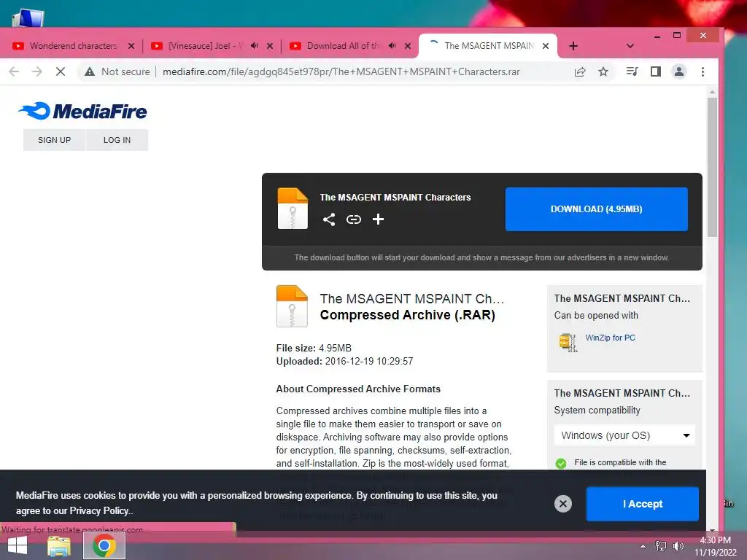Click the green compatibility checkmark icon
Screen dimensions: 747x560
(x=561, y=463)
